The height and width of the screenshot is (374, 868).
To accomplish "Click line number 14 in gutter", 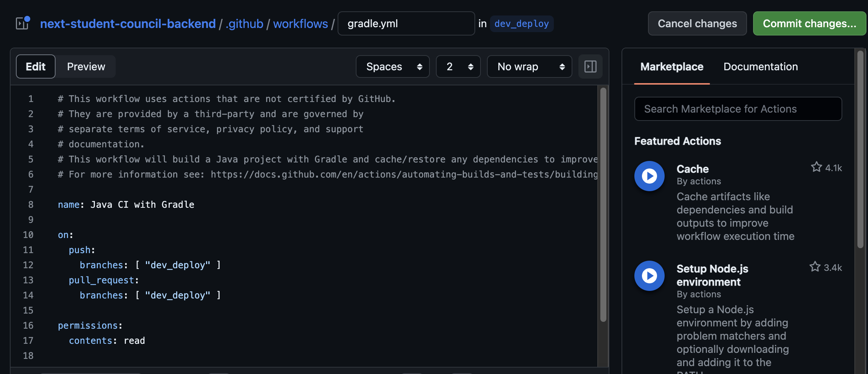I will (x=28, y=295).
